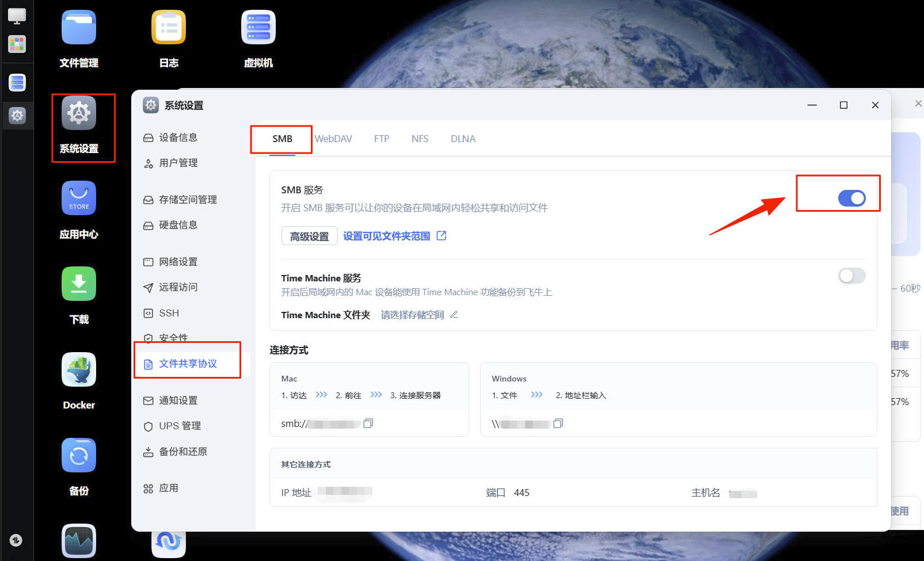Disable the SMB 服务 toggle
This screenshot has width=924, height=561.
(x=851, y=199)
